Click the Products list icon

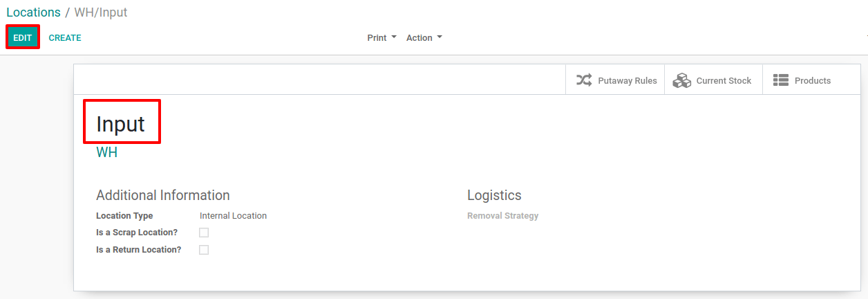[x=780, y=80]
